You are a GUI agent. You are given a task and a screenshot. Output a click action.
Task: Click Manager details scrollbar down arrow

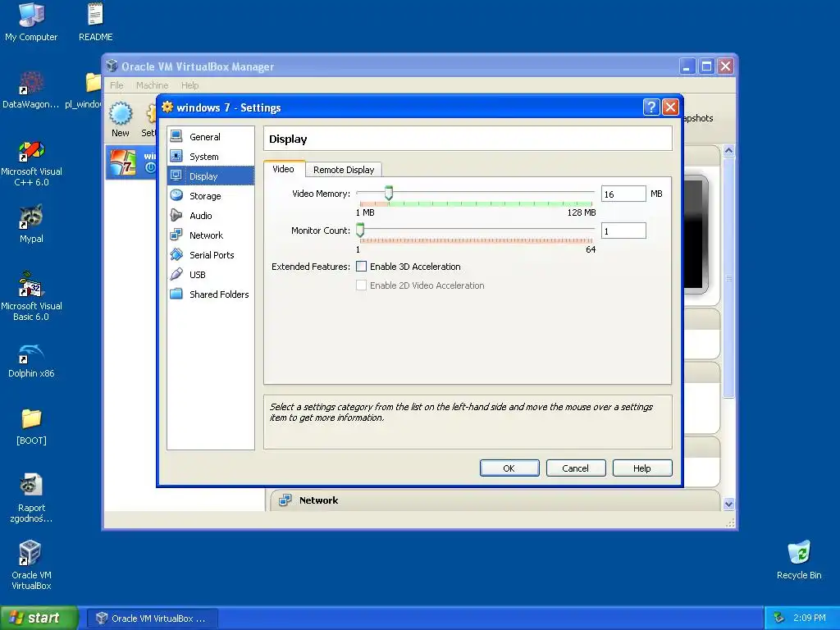[728, 504]
